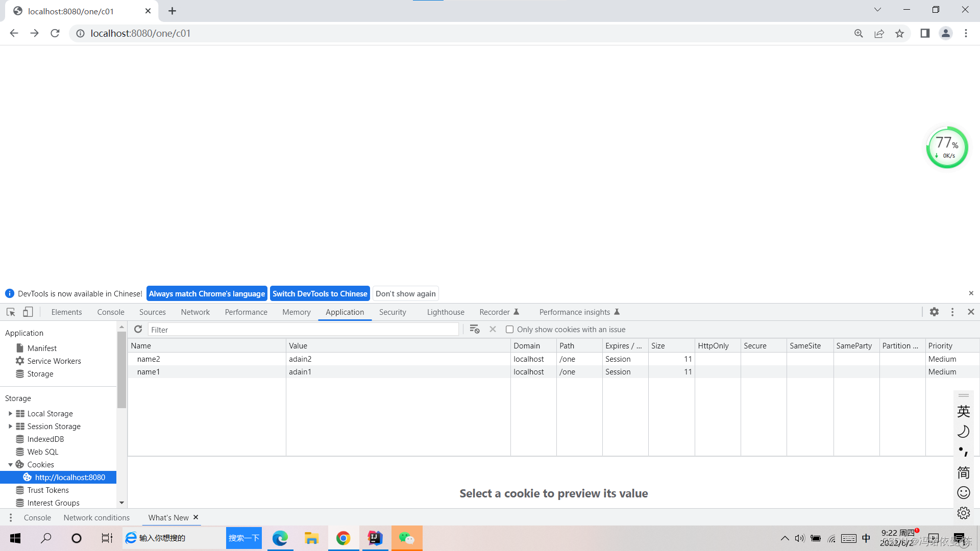
Task: Open the Console panel tab
Action: [110, 312]
